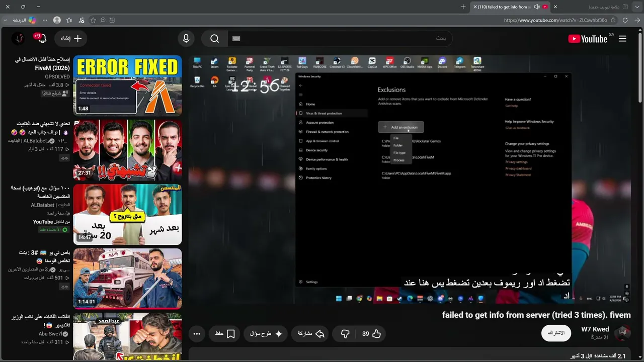Open the browser profile avatar
The width and height of the screenshot is (644, 362).
[x=57, y=20]
